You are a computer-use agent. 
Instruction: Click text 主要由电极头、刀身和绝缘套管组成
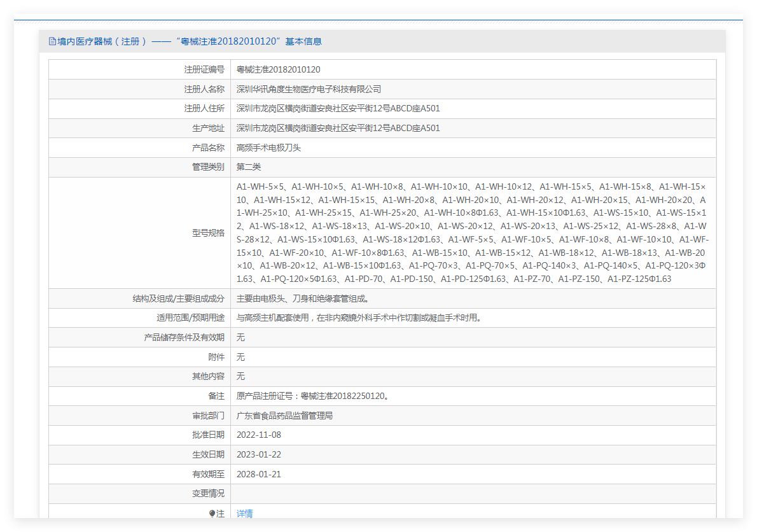coord(302,299)
